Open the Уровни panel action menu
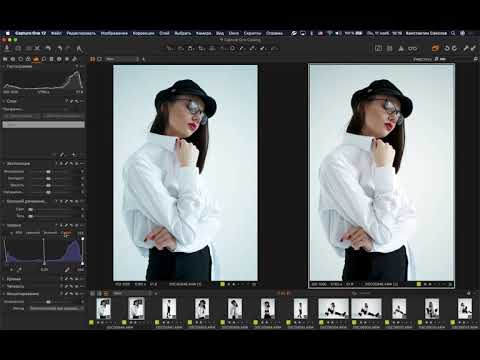This screenshot has height=360, width=480. point(82,226)
